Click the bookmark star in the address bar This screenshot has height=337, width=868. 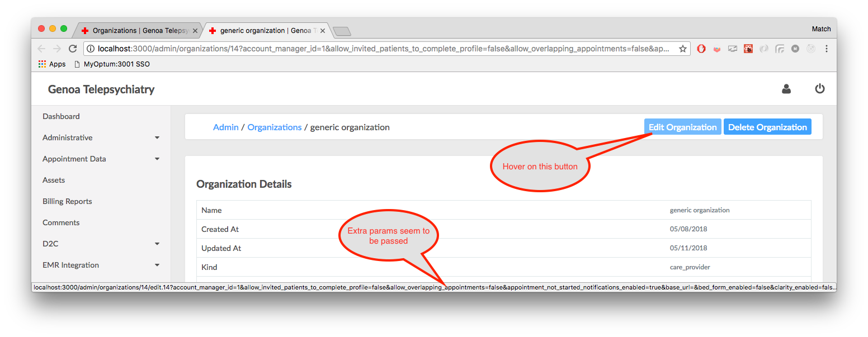click(x=683, y=49)
